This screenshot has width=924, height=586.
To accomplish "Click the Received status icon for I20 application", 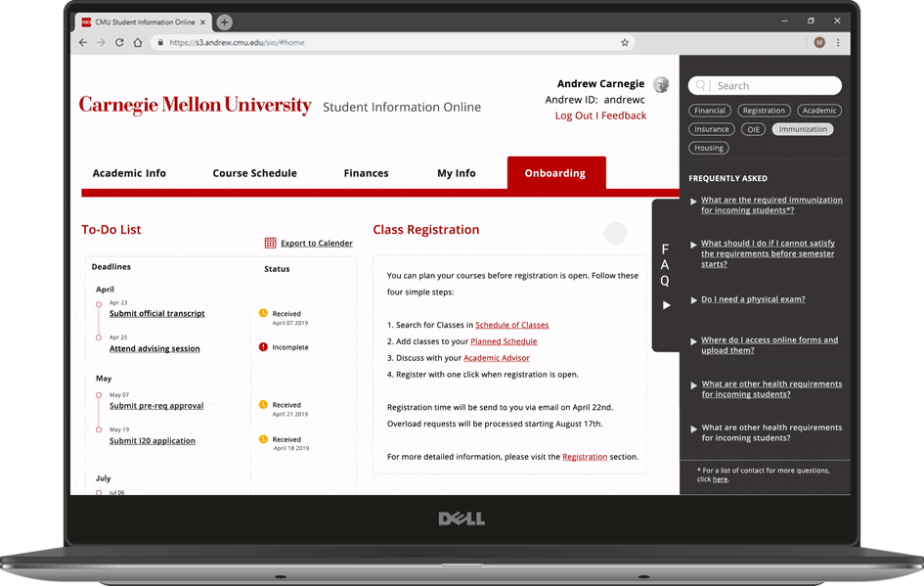I will coord(263,438).
